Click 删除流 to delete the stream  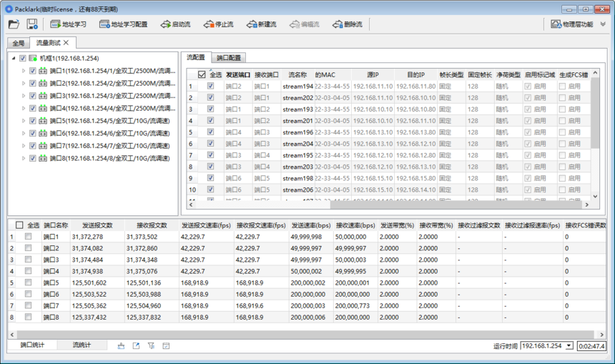pos(348,24)
